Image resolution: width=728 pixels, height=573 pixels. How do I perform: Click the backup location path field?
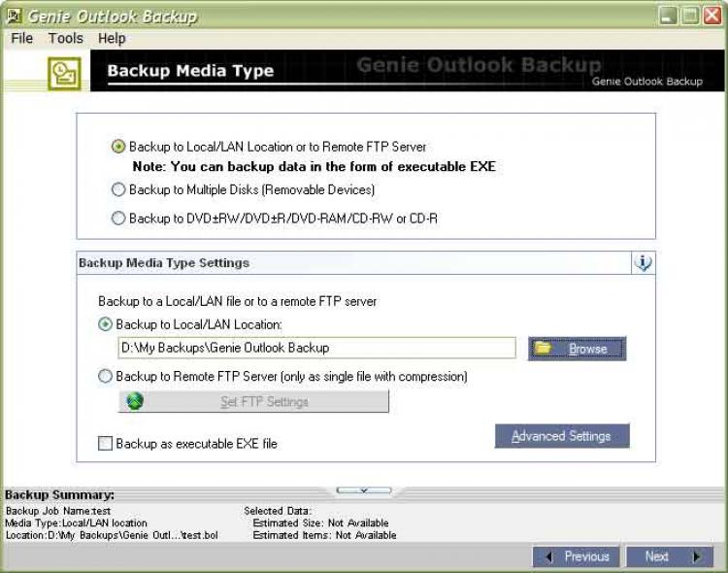point(316,348)
